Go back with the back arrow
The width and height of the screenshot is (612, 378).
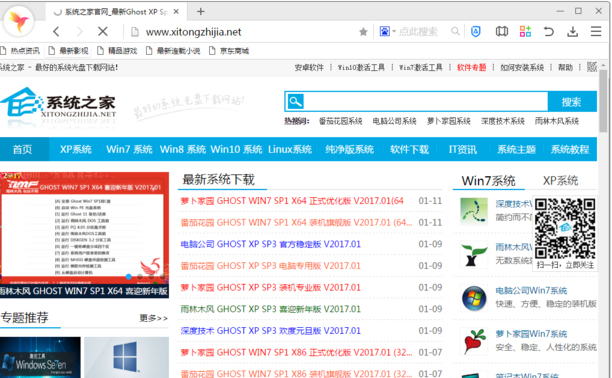[x=56, y=32]
